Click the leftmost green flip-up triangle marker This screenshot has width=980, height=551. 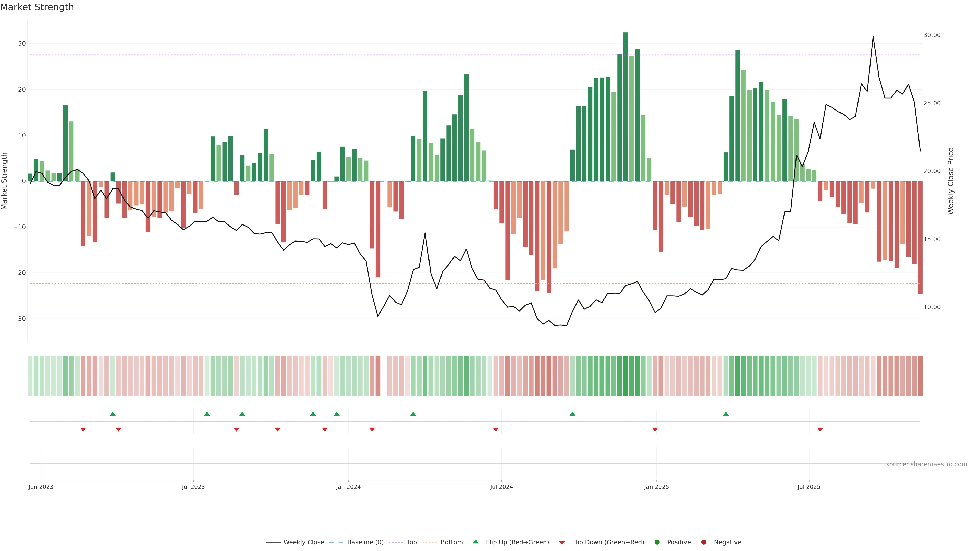pos(112,414)
